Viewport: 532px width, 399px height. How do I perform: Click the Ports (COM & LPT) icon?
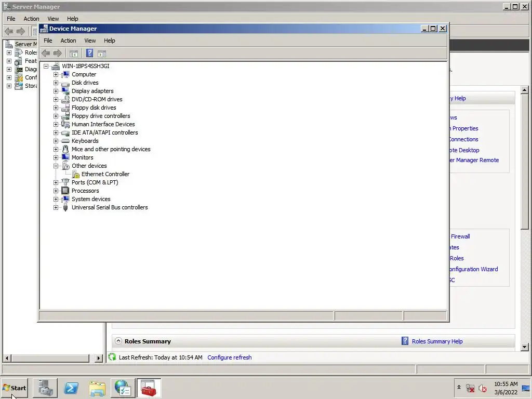65,182
